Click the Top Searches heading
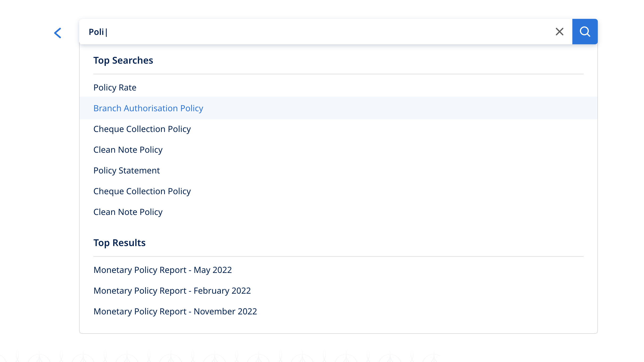The image size is (644, 362). click(x=123, y=61)
